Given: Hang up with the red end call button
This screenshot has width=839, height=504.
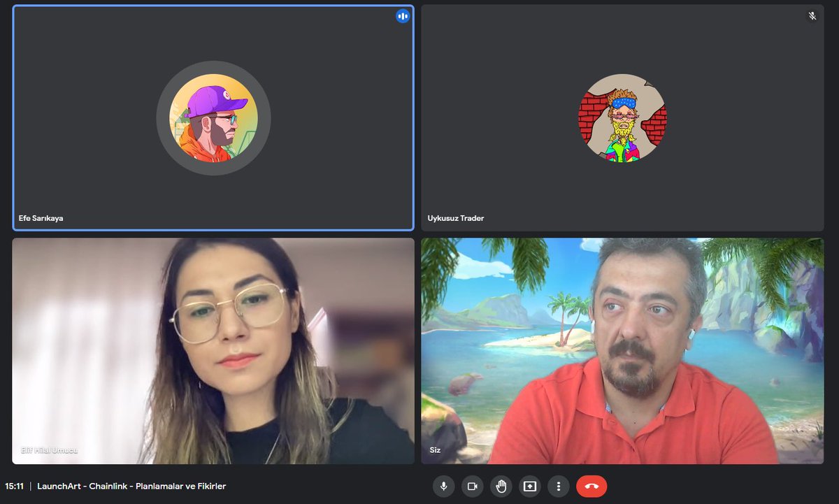Looking at the screenshot, I should (591, 486).
